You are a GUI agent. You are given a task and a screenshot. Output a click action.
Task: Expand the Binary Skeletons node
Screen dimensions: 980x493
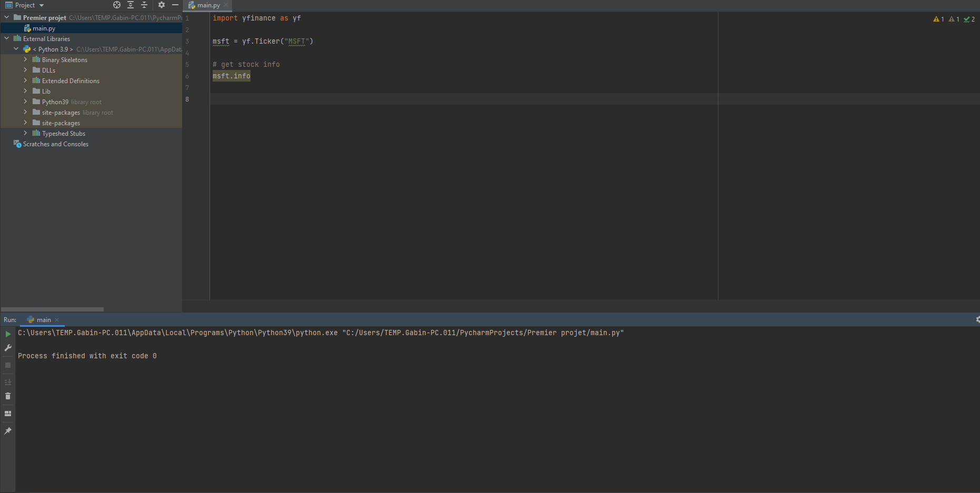tap(25, 59)
